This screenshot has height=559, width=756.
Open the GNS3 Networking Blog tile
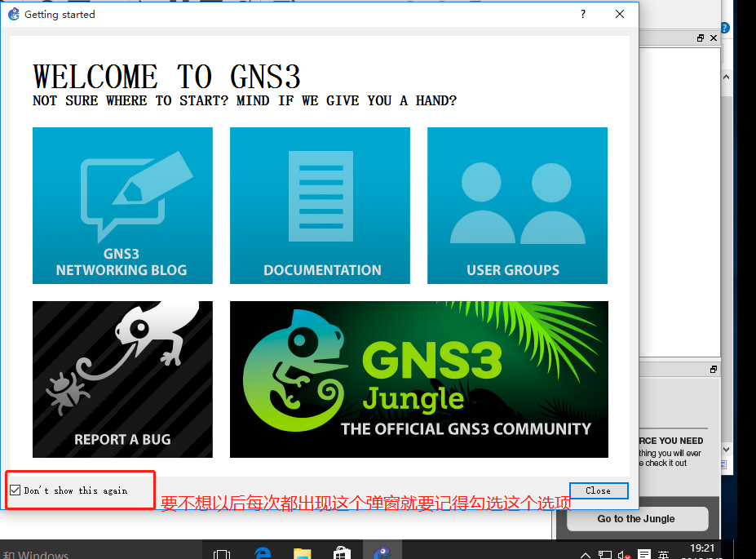[x=122, y=206]
